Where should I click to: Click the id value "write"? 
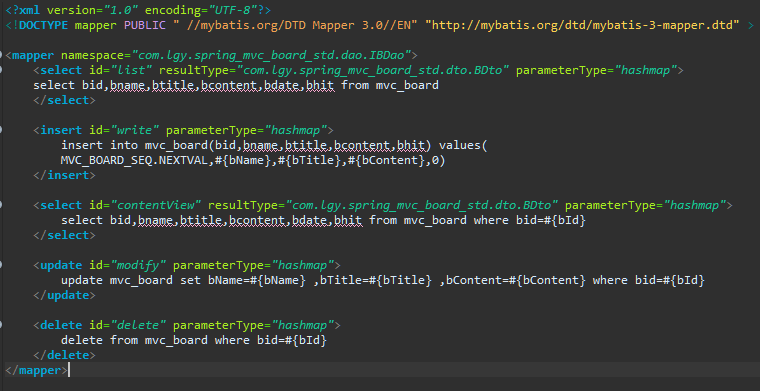[x=135, y=130]
